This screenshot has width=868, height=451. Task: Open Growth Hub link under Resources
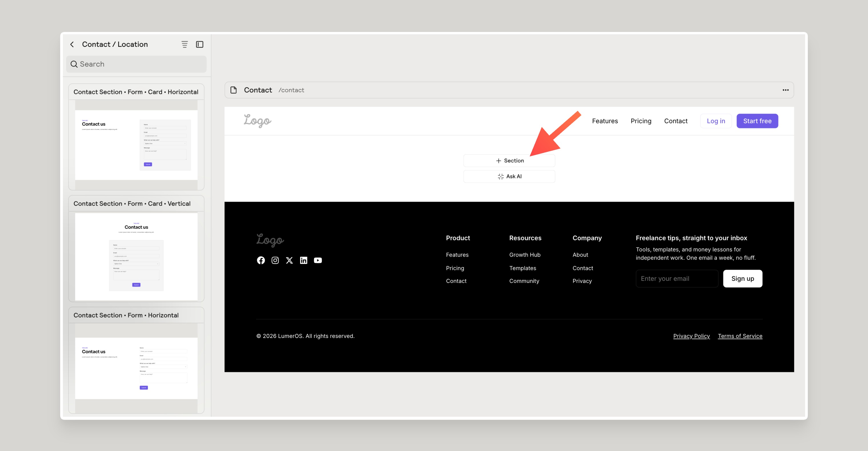[525, 255]
